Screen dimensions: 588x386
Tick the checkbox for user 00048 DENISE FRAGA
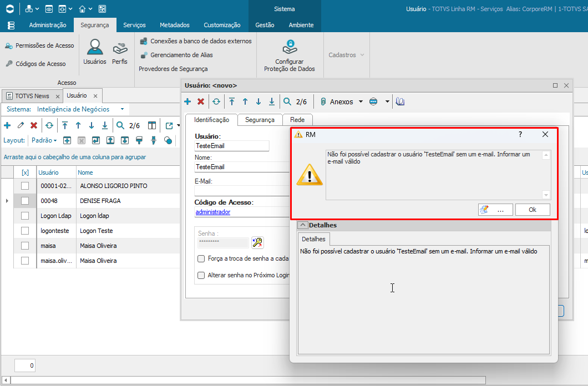click(x=25, y=201)
